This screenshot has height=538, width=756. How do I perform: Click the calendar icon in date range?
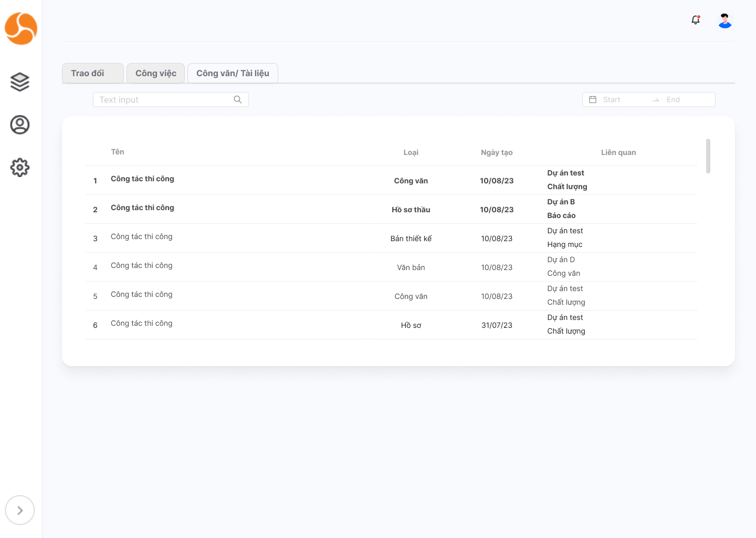[593, 100]
